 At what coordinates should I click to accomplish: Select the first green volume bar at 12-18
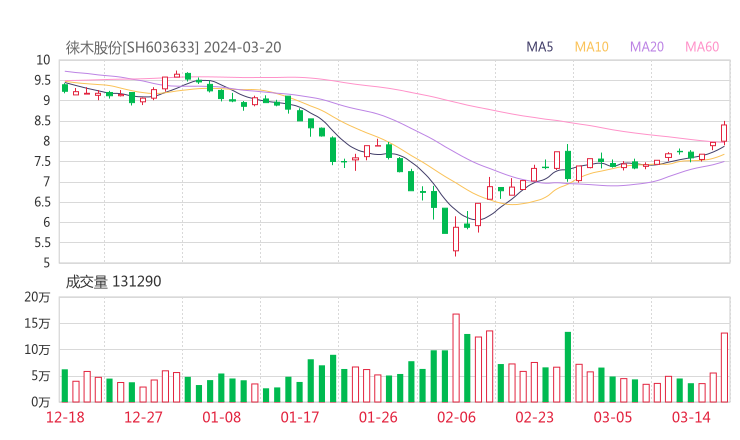tap(65, 386)
